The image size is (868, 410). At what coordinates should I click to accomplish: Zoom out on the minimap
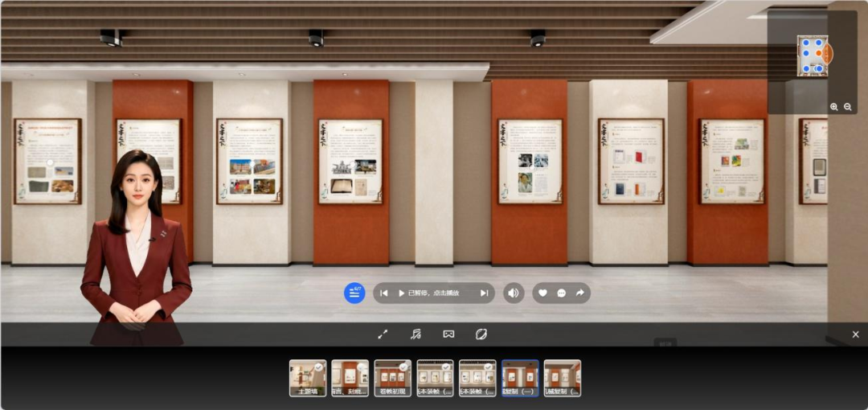(848, 107)
